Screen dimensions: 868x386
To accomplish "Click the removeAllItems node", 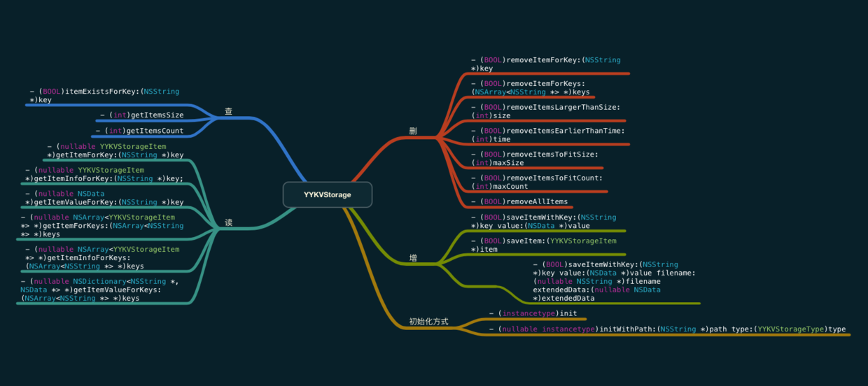I will [519, 202].
